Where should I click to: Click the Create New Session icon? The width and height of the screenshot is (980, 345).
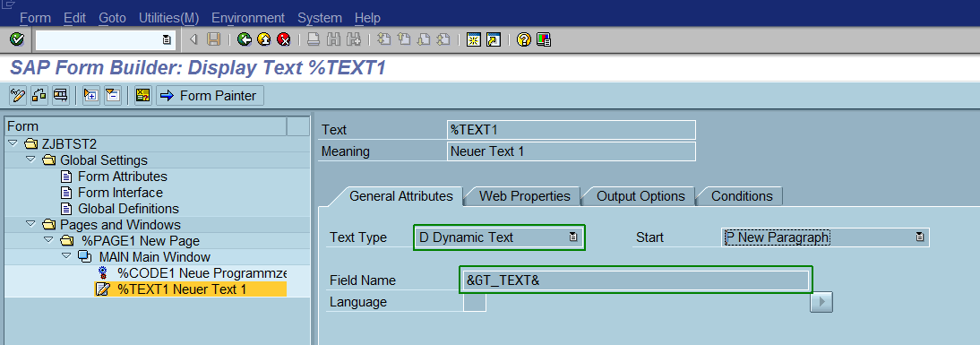pyautogui.click(x=474, y=40)
